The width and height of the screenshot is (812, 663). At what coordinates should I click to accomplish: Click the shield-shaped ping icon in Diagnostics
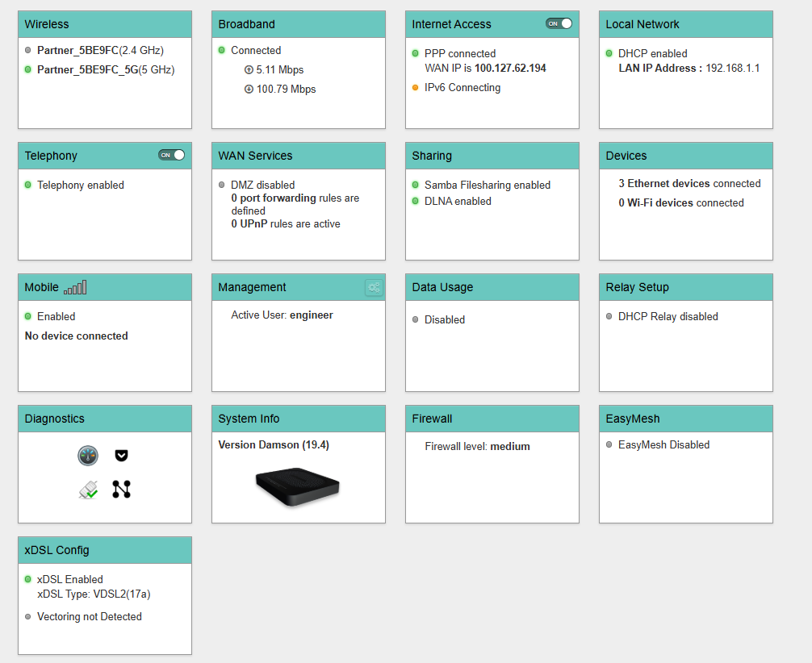pos(121,456)
